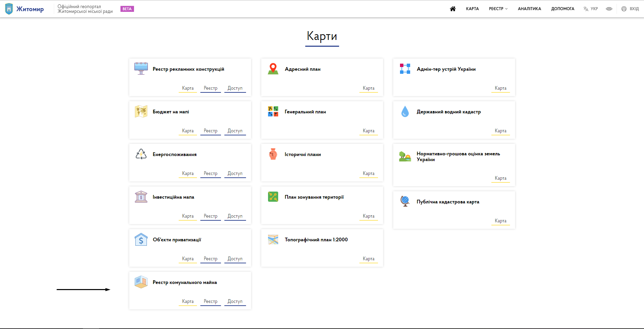Open Карта for Інвестиційна мапа
This screenshot has height=329, width=644.
click(x=188, y=216)
